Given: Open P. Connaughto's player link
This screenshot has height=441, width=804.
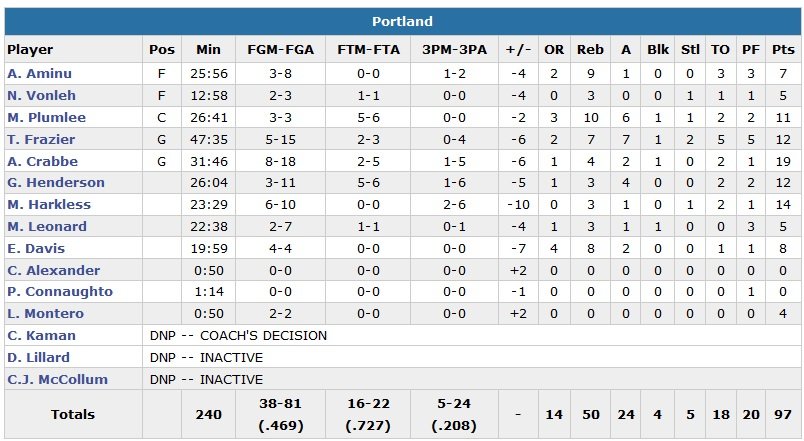Looking at the screenshot, I should click(60, 292).
